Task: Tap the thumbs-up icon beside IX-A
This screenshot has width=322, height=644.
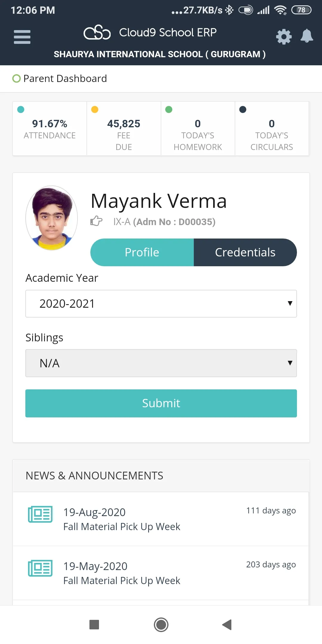Action: (x=96, y=221)
